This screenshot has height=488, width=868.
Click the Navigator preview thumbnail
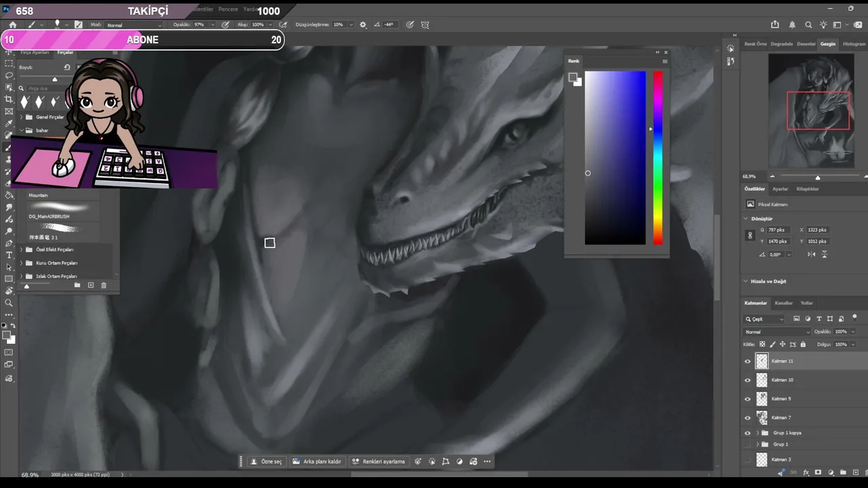click(x=810, y=111)
